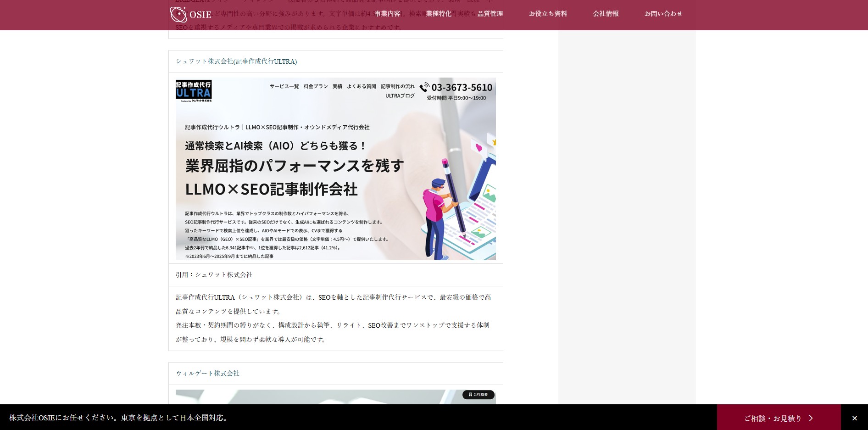Open the お役立ち資料 menu
This screenshot has width=868, height=430.
point(548,14)
